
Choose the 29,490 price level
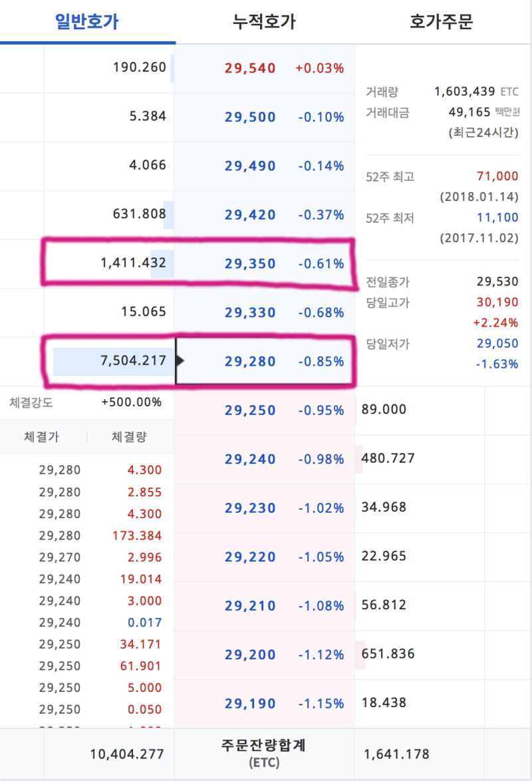(x=250, y=166)
